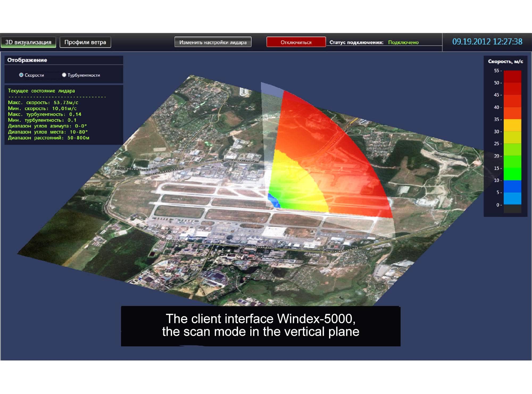
Task: Click the Статус подключения label
Action: [x=356, y=42]
